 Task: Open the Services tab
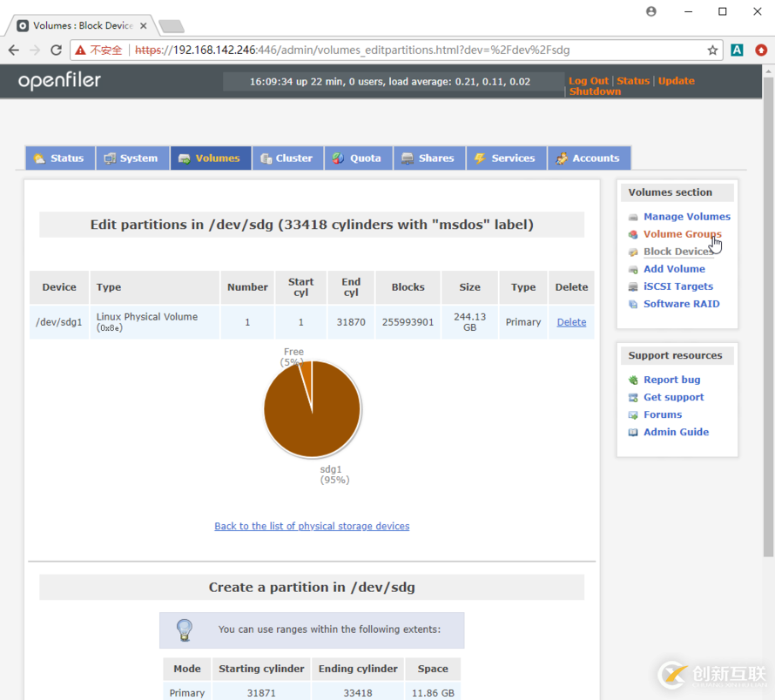[x=505, y=158]
